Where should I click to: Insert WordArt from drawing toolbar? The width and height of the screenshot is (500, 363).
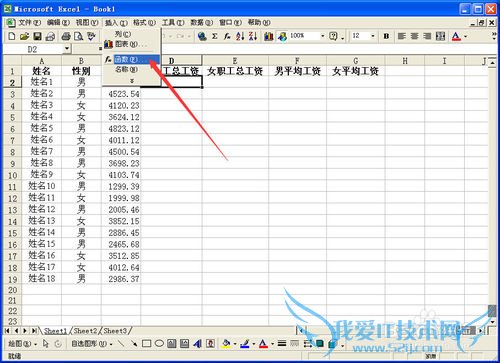197,343
